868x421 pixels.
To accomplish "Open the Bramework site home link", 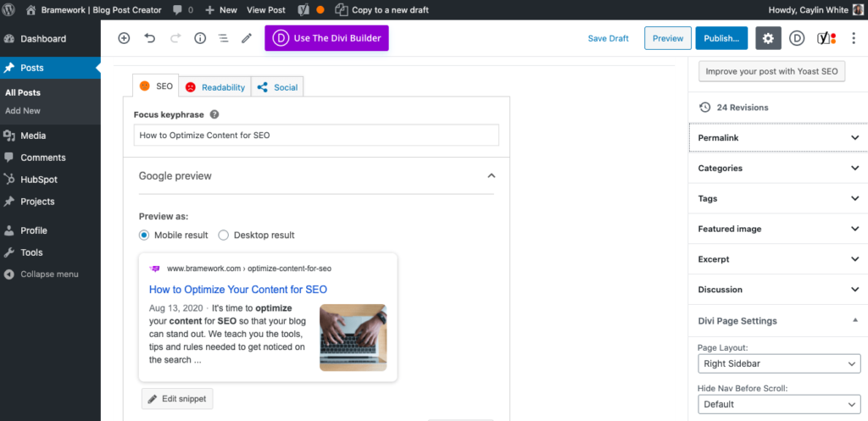I will [x=93, y=10].
